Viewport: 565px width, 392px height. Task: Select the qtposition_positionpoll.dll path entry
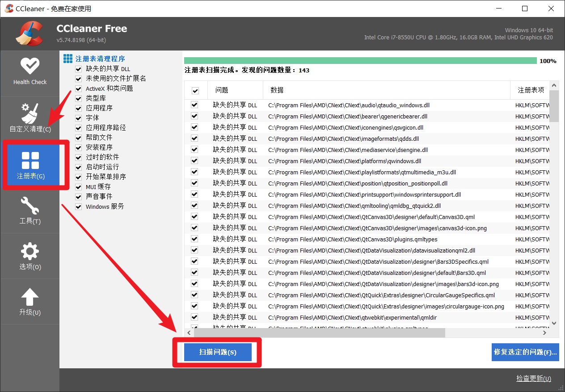point(358,184)
